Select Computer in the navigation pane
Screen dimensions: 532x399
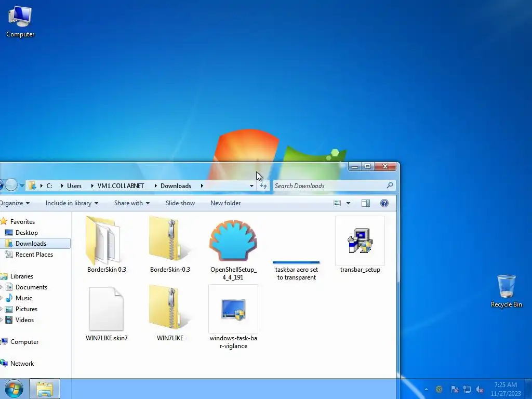pos(24,342)
